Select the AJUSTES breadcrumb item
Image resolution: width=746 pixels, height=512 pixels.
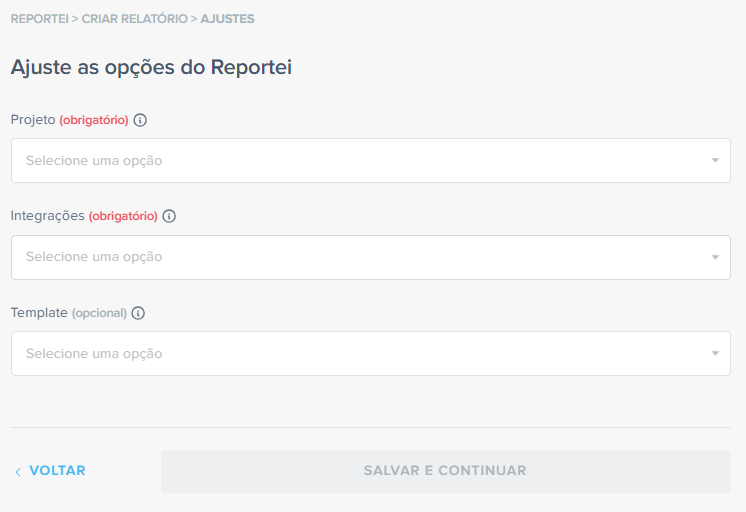(x=228, y=19)
